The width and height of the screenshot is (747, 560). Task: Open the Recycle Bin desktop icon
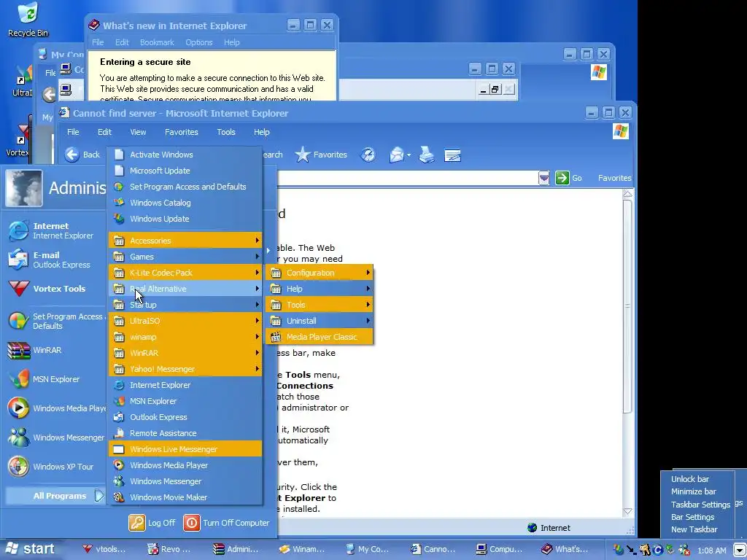coord(28,20)
